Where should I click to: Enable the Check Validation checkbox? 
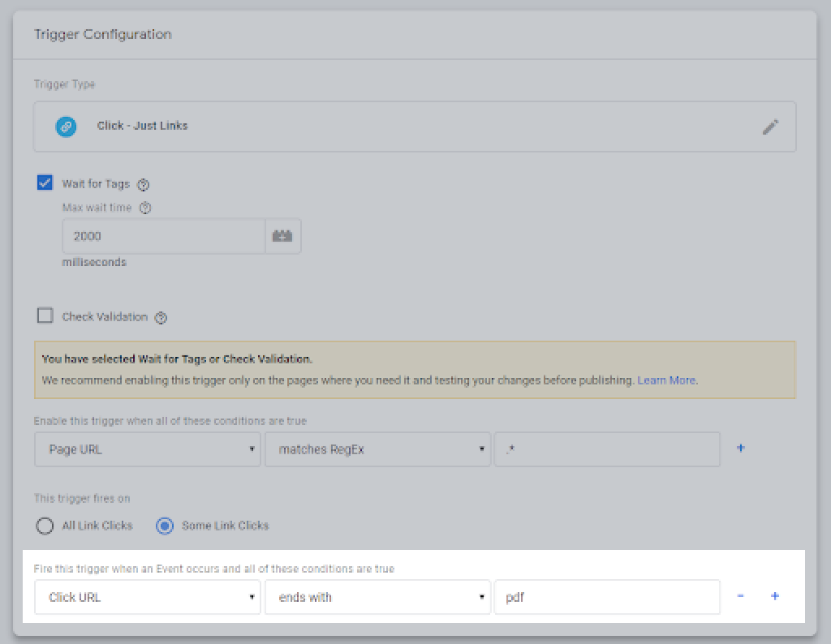pyautogui.click(x=45, y=316)
